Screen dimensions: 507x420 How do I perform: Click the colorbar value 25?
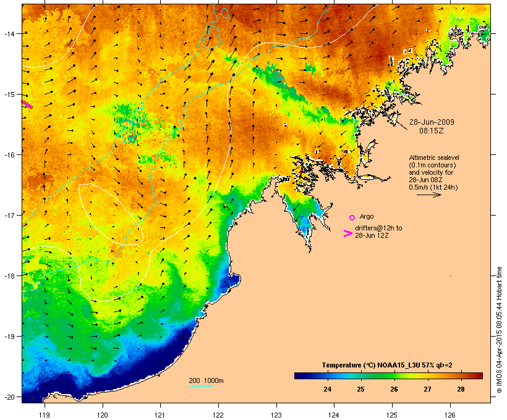tap(361, 389)
